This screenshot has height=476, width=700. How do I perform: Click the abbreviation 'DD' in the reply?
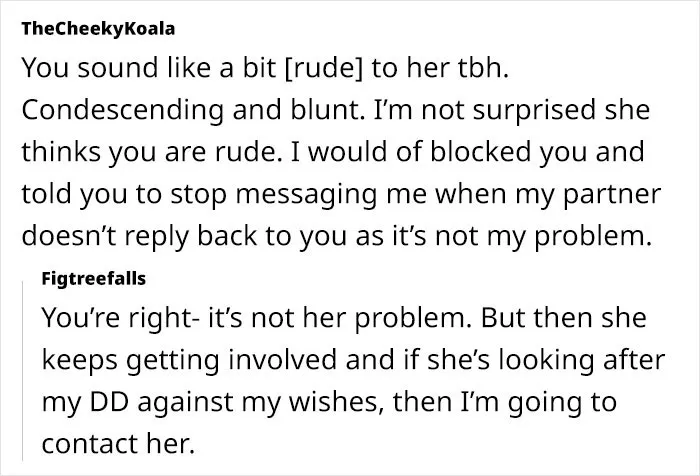109,401
